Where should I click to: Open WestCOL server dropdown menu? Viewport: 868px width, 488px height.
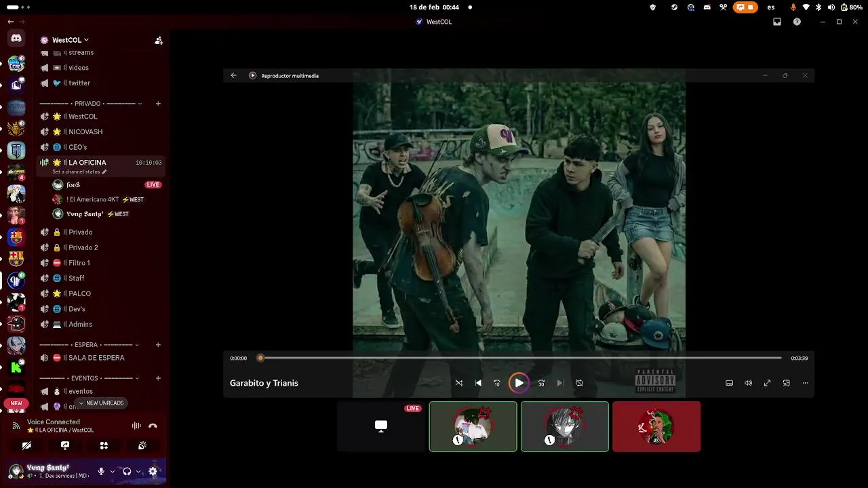[x=71, y=40]
